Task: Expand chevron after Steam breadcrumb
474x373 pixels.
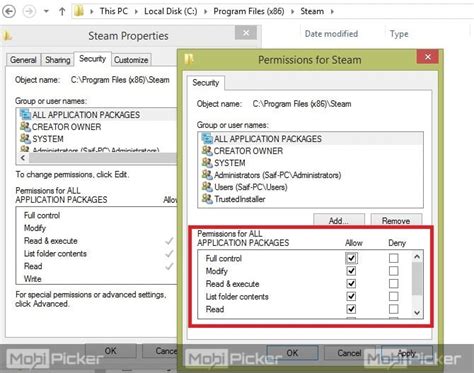Action: click(332, 12)
